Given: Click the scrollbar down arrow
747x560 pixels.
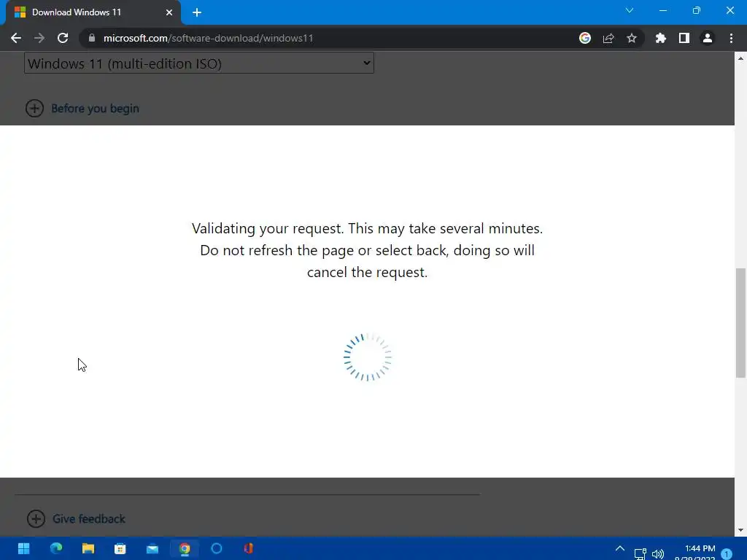Looking at the screenshot, I should click(x=740, y=530).
